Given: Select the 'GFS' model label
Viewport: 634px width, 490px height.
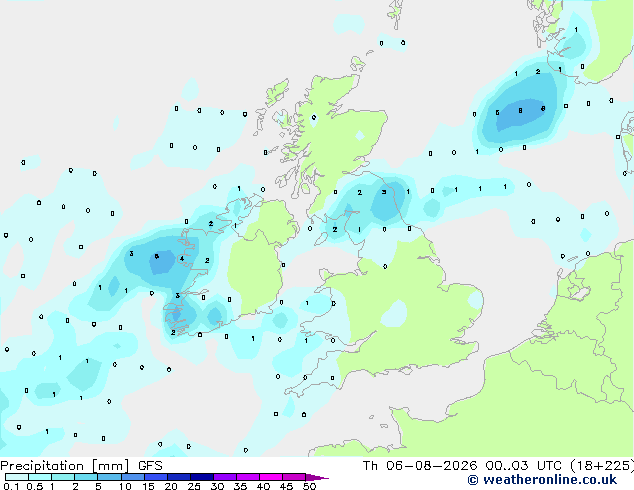Looking at the screenshot, I should (150, 466).
